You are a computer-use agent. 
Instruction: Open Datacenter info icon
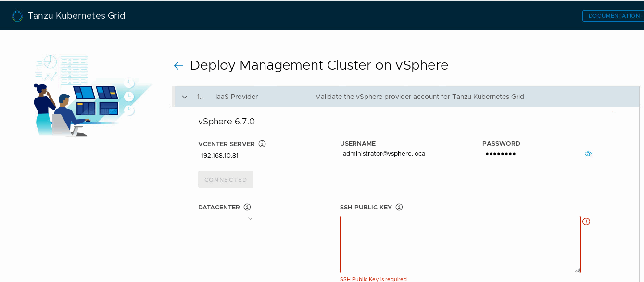247,207
